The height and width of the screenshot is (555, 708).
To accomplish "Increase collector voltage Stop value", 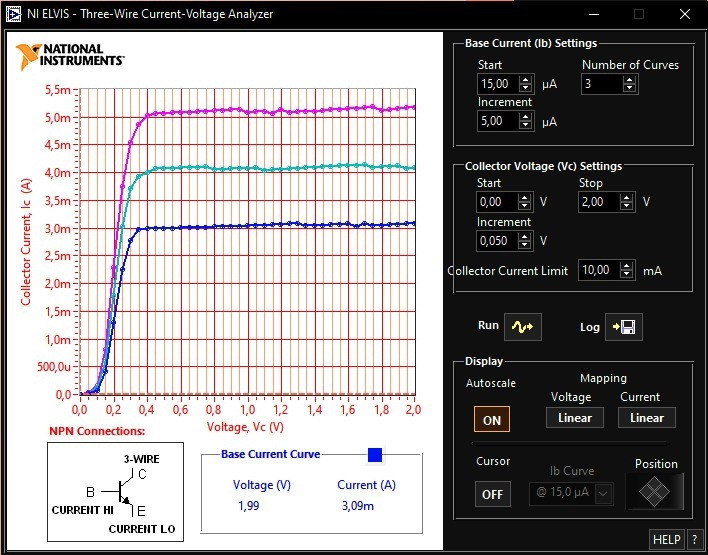I will point(626,198).
